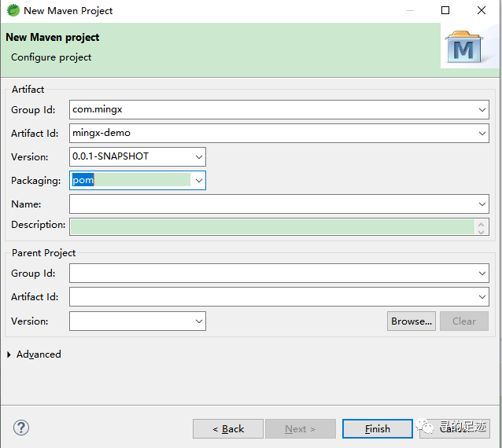Minimize the New Maven Project window
The width and height of the screenshot is (502, 448).
click(410, 10)
